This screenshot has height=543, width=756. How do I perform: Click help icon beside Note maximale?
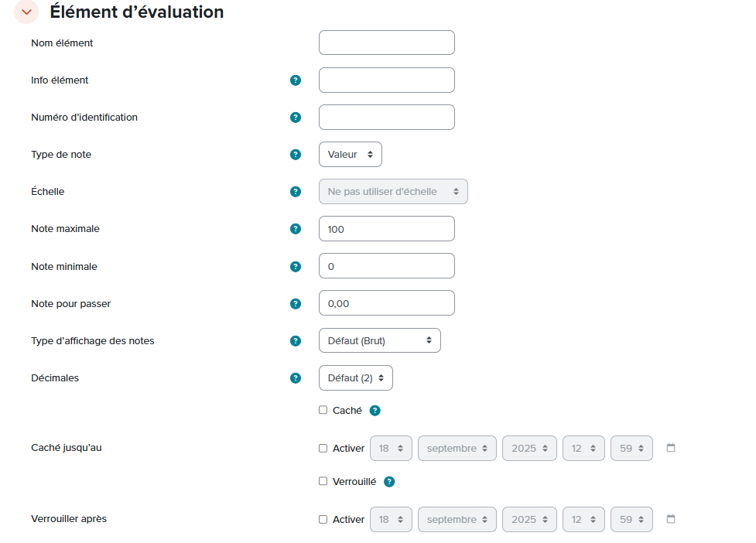pyautogui.click(x=295, y=229)
